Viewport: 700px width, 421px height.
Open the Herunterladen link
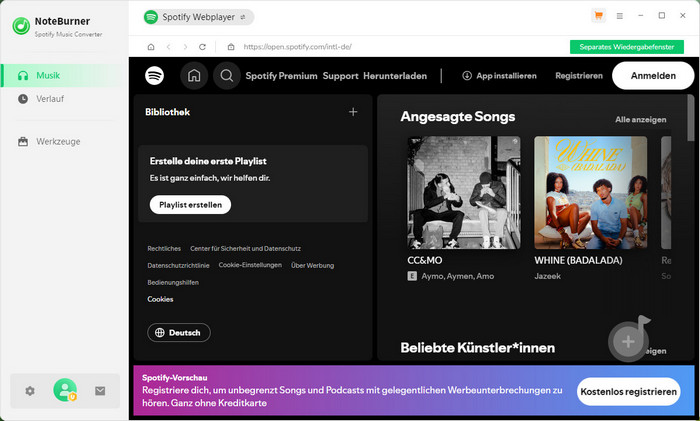point(395,76)
